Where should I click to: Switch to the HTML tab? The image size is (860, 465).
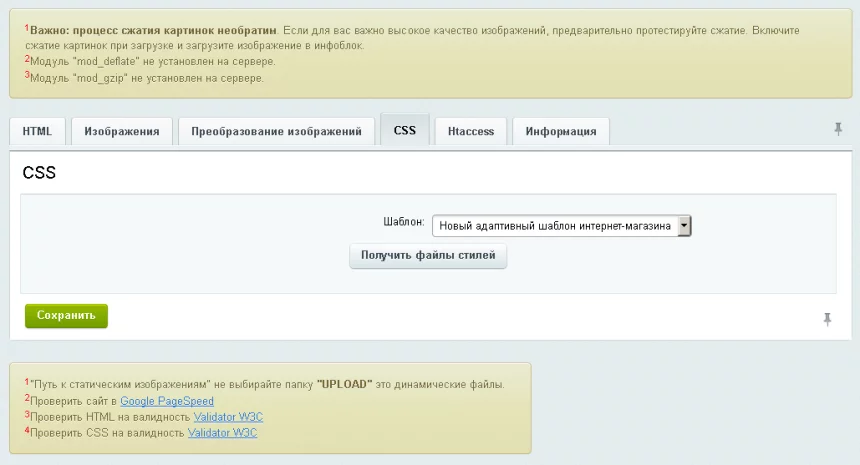click(x=37, y=131)
